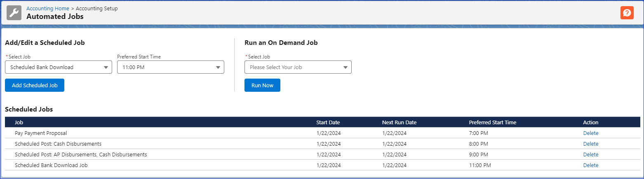Delete Scheduled Post: Cash Disbursements job

pyautogui.click(x=590, y=144)
